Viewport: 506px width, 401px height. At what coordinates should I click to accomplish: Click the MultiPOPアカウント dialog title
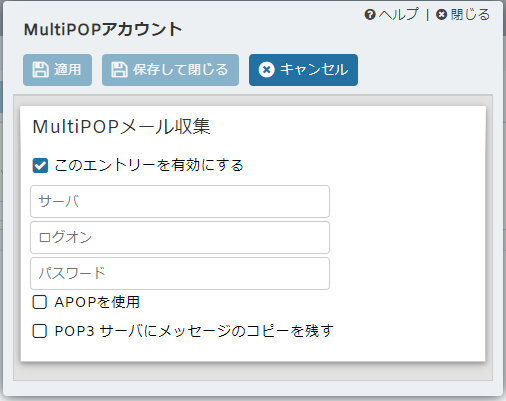click(x=103, y=29)
